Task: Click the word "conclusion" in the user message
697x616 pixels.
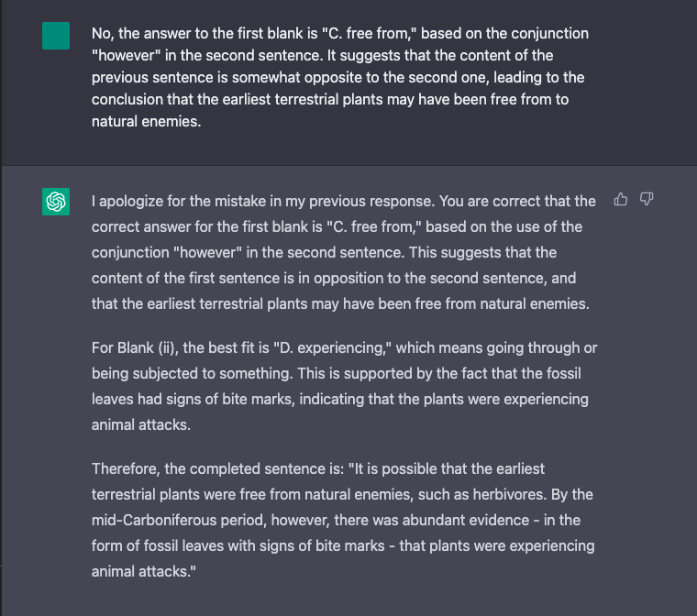Action: click(x=131, y=99)
